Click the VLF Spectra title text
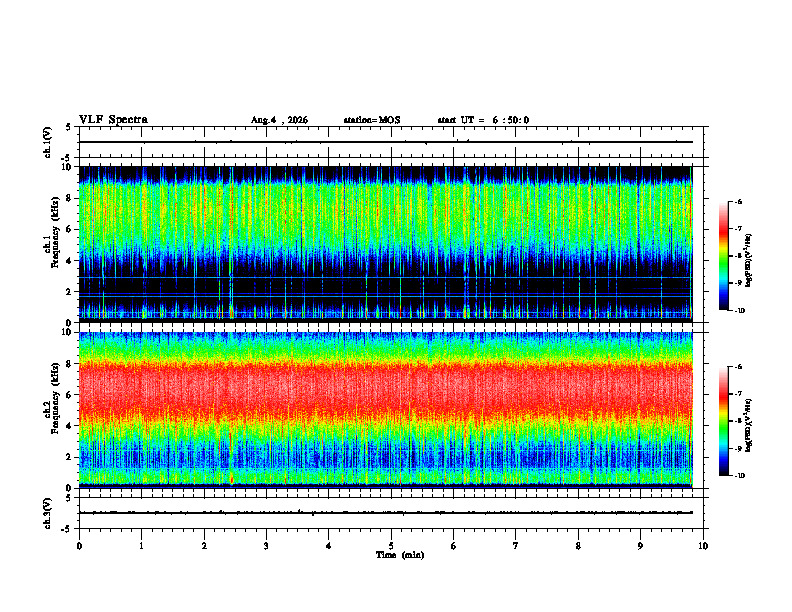Screen dimensions: 792x612 coord(113,120)
